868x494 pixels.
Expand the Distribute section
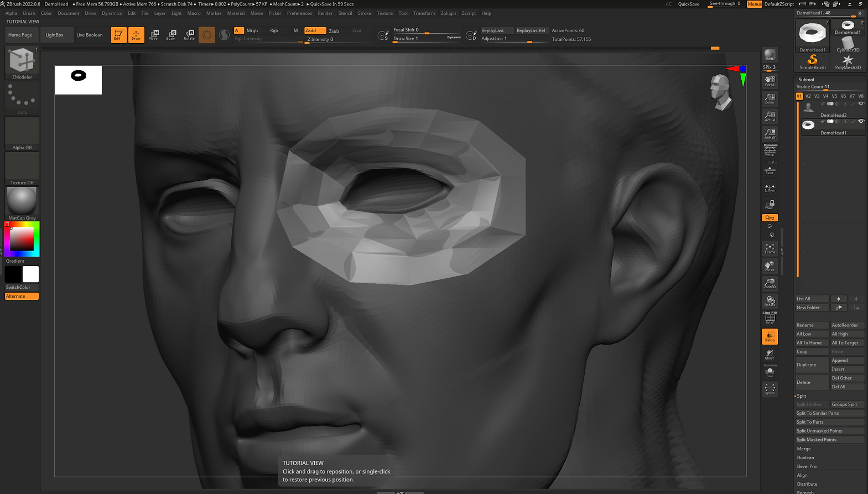click(x=807, y=485)
